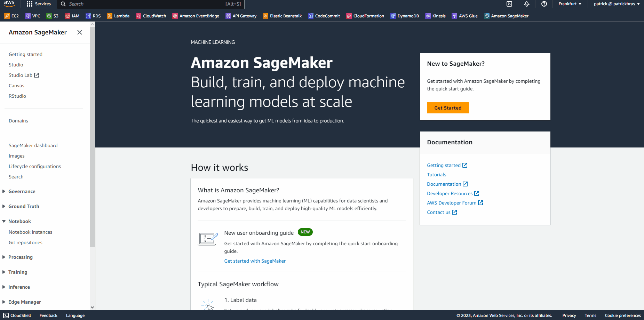The height and width of the screenshot is (320, 644).
Task: Open the S3 shortcut in favorites bar
Action: point(53,16)
